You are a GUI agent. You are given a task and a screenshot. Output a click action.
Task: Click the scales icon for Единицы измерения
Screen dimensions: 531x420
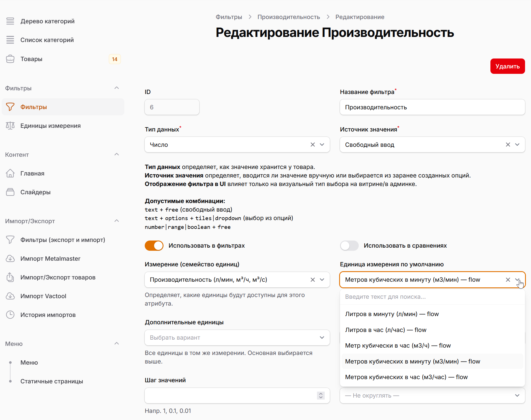pos(10,126)
